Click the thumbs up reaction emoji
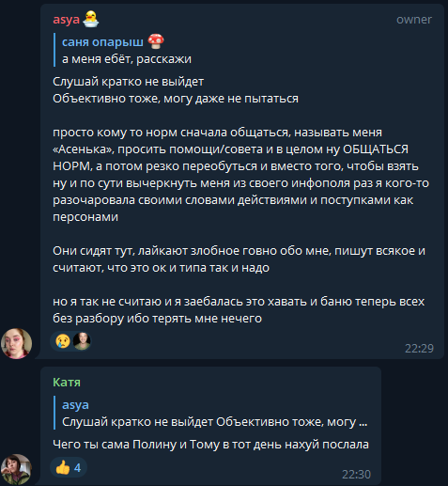This screenshot has height=486, width=448. [x=63, y=467]
